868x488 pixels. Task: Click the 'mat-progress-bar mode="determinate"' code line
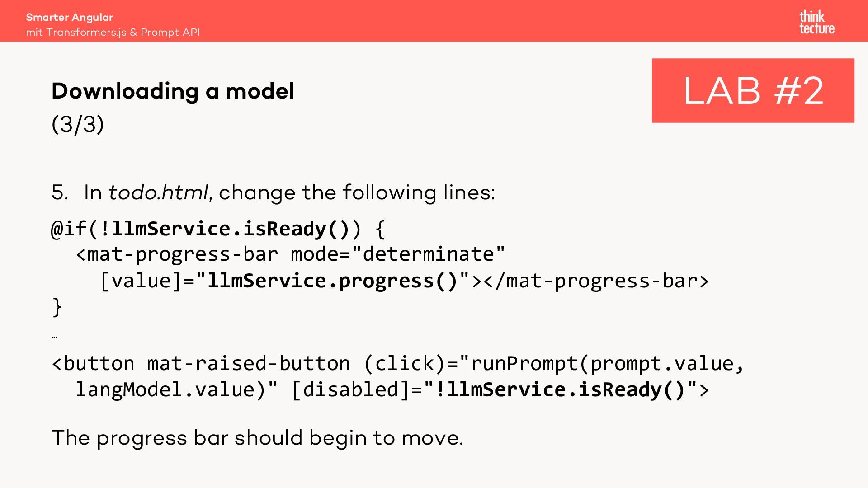[x=290, y=254]
